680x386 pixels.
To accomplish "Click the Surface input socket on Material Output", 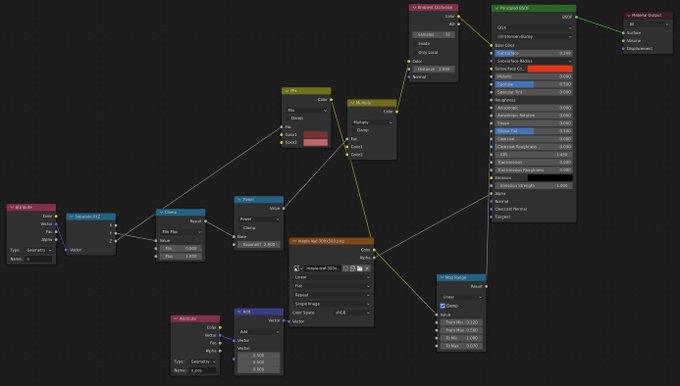I will tap(624, 33).
